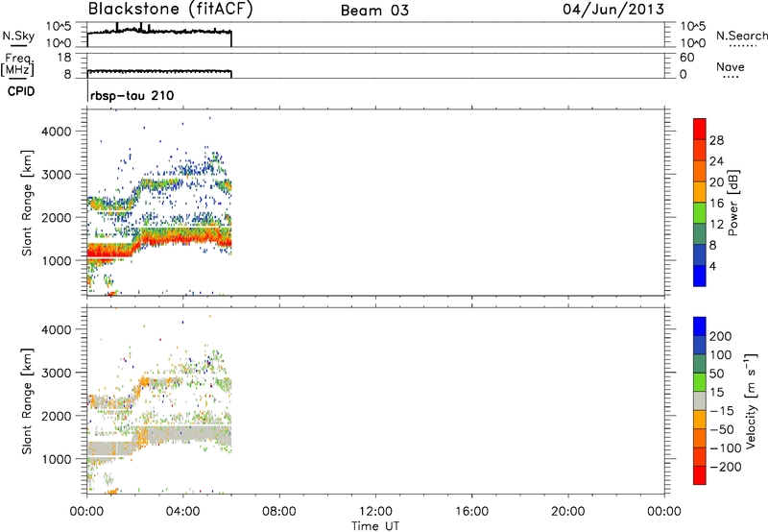Click the red high-power band near 1000 km
768x532 pixels.
108,253
